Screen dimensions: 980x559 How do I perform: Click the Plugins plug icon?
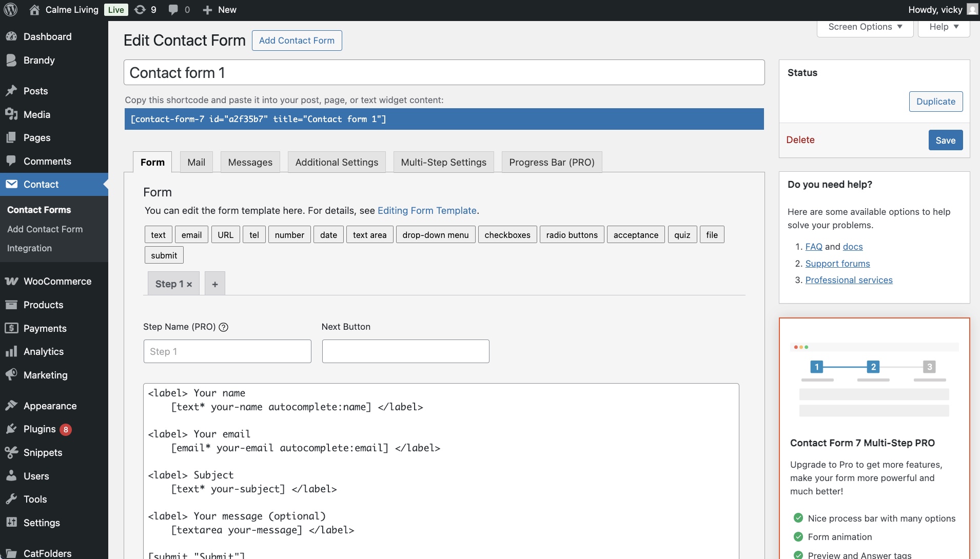point(11,429)
